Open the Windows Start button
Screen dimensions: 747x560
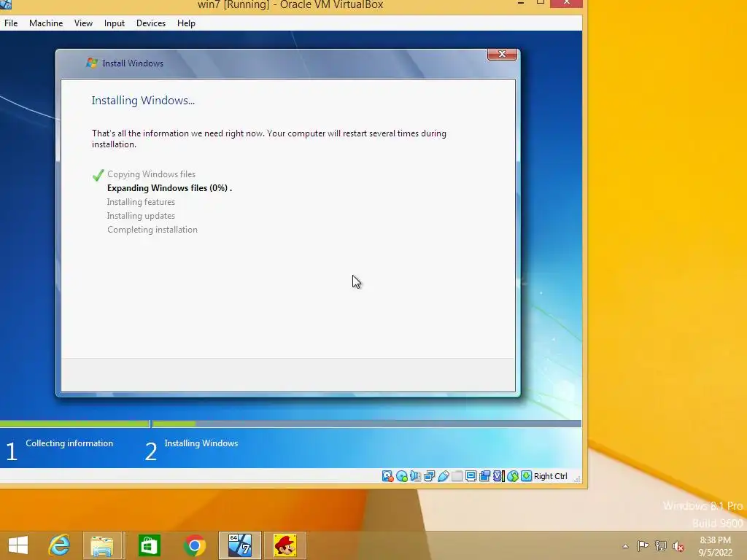pyautogui.click(x=18, y=545)
